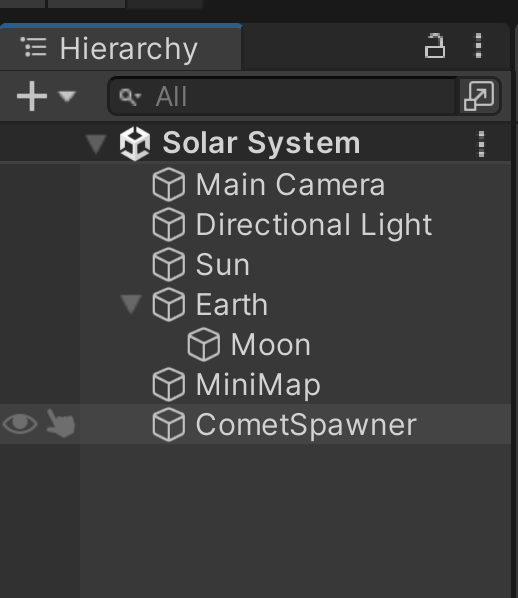Open the search window icon beside search field
518x598 pixels.
[479, 96]
